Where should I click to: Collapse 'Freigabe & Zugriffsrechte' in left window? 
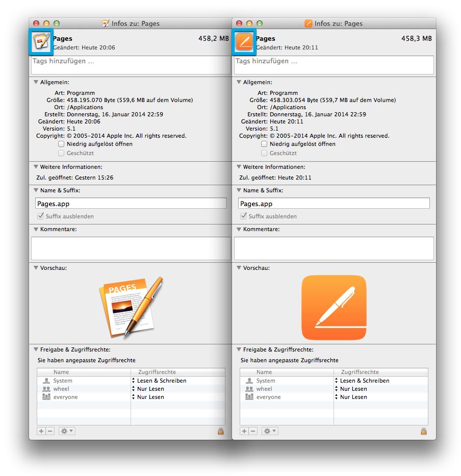tap(36, 349)
